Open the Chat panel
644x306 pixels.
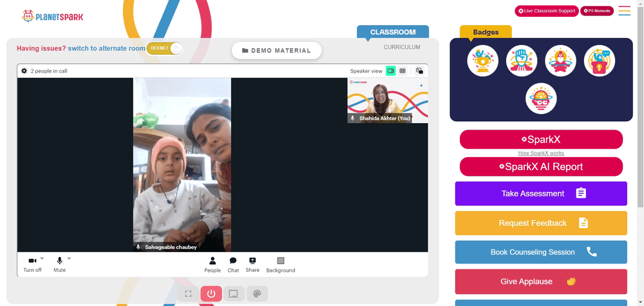233,265
